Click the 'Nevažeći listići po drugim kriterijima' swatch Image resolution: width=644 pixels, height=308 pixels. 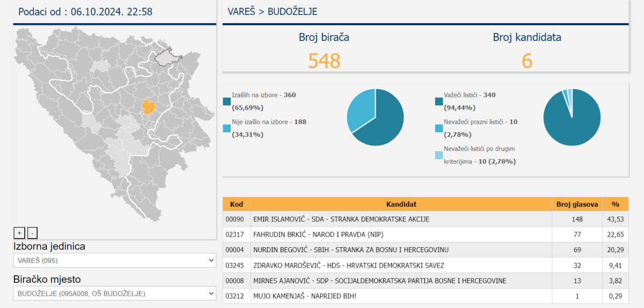[439, 155]
